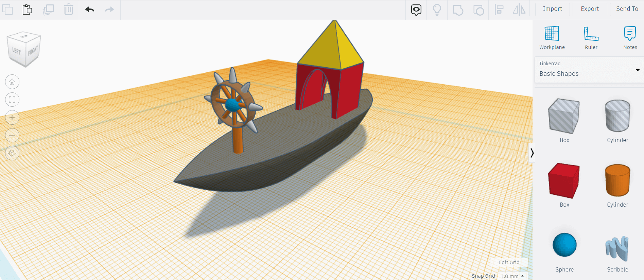Open the Snap Grid size dropdown
644x280 pixels.
click(512, 276)
